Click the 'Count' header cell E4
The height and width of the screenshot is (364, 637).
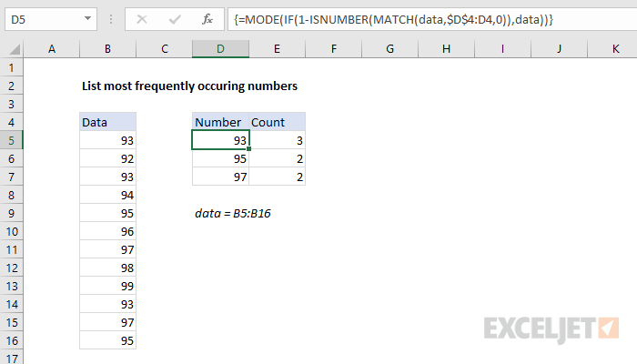click(x=277, y=122)
